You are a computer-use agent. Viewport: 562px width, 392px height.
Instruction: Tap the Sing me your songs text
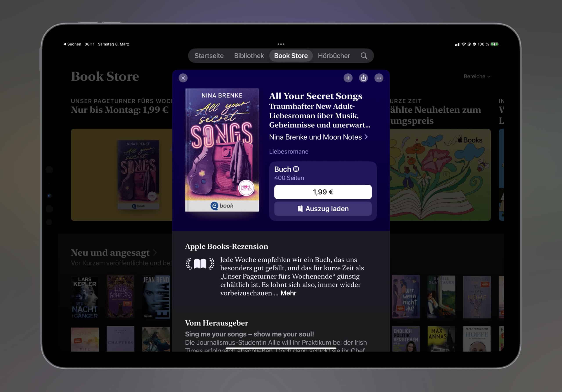249,334
